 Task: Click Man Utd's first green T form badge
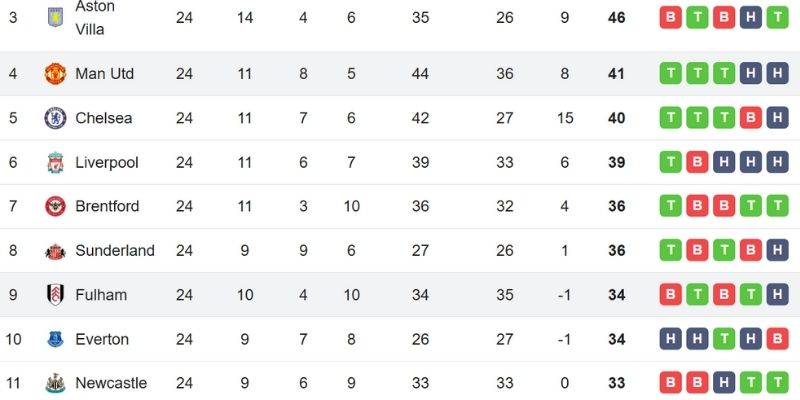pyautogui.click(x=670, y=74)
